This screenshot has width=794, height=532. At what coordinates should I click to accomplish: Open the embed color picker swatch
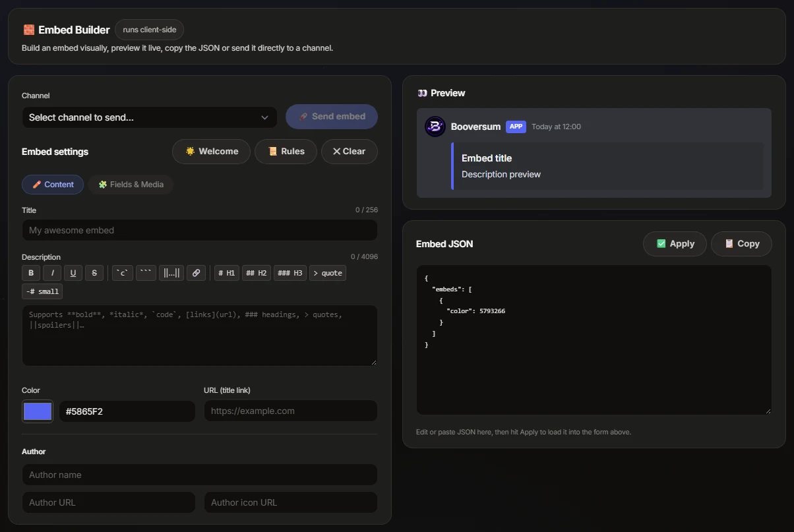pos(38,411)
